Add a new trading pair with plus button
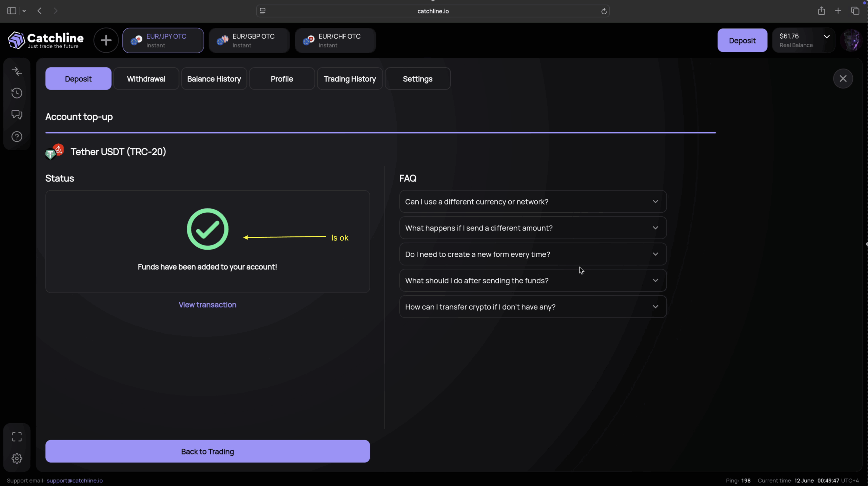Viewport: 868px width, 486px height. [105, 40]
